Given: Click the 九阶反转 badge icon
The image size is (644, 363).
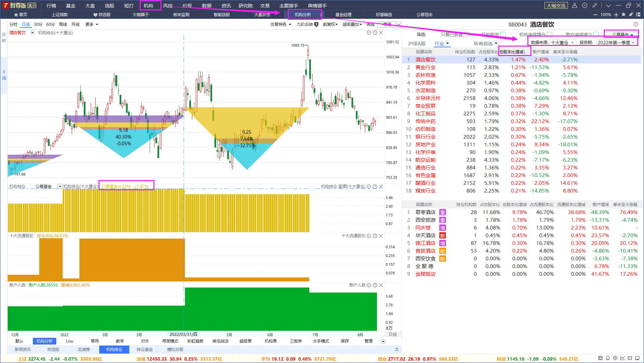Looking at the screenshot, I should coord(316,24).
